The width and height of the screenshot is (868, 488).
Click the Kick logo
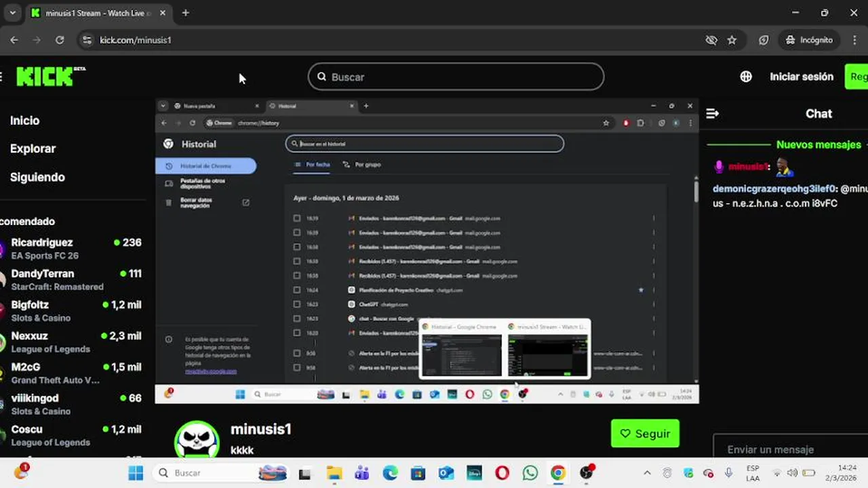pyautogui.click(x=50, y=77)
